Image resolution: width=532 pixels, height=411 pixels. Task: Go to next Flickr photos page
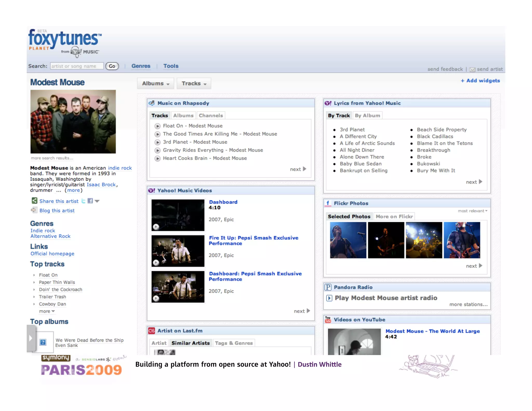[x=474, y=266]
